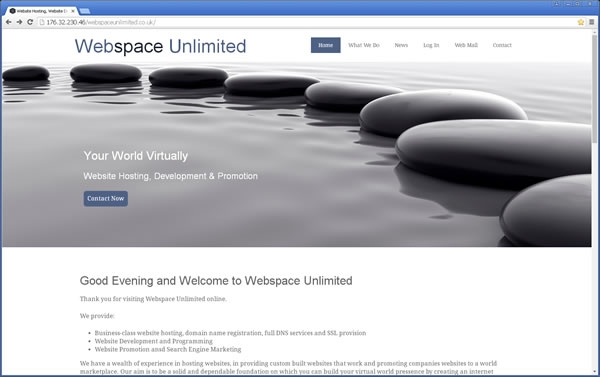600x377 pixels.
Task: Open the What We Do menu item
Action: 364,45
